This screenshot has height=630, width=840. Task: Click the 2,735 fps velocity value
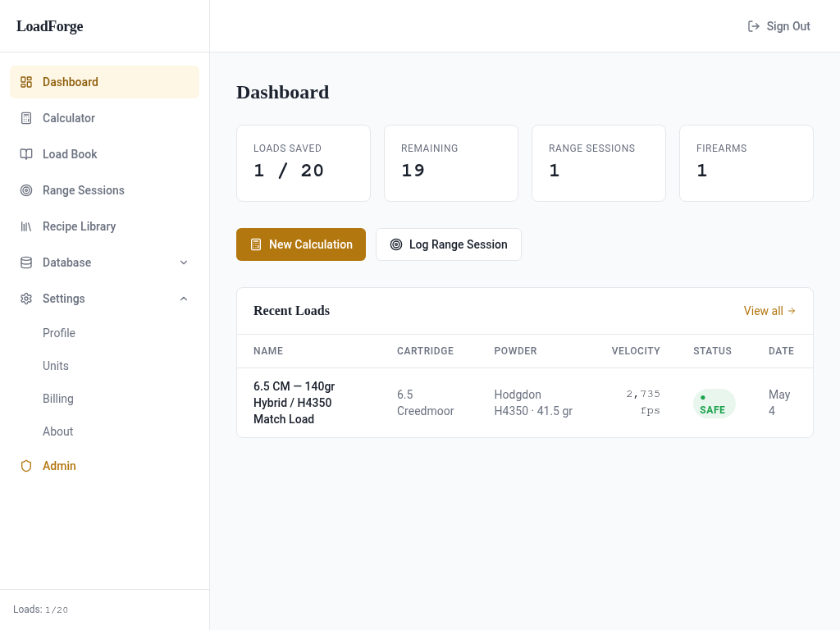click(x=643, y=402)
